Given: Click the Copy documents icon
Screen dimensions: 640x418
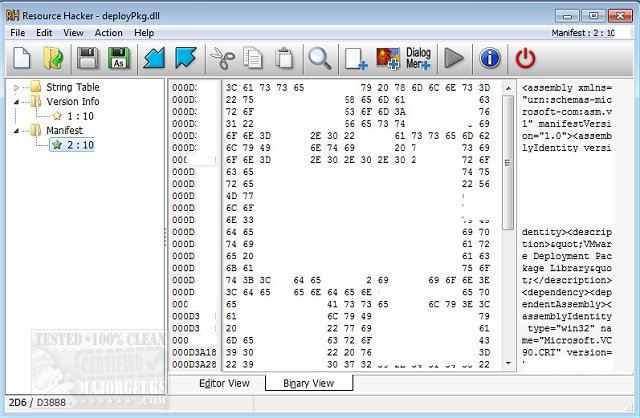Looking at the screenshot, I should click(253, 58).
